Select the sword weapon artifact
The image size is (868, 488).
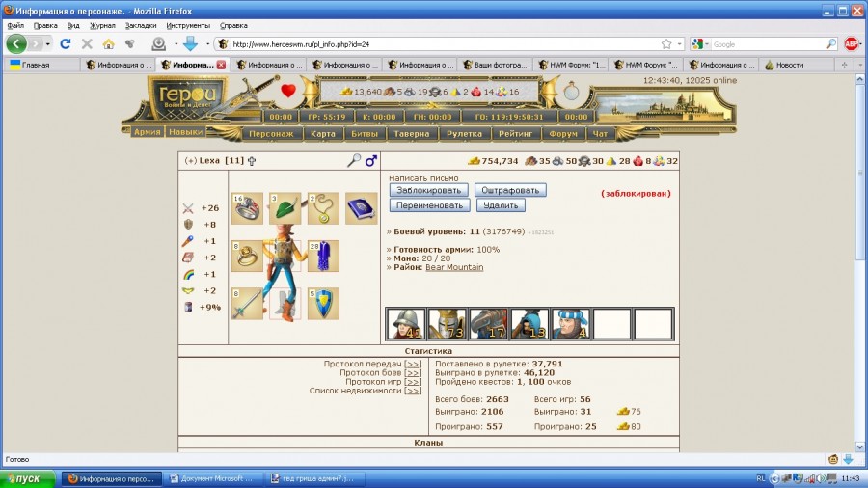(247, 303)
